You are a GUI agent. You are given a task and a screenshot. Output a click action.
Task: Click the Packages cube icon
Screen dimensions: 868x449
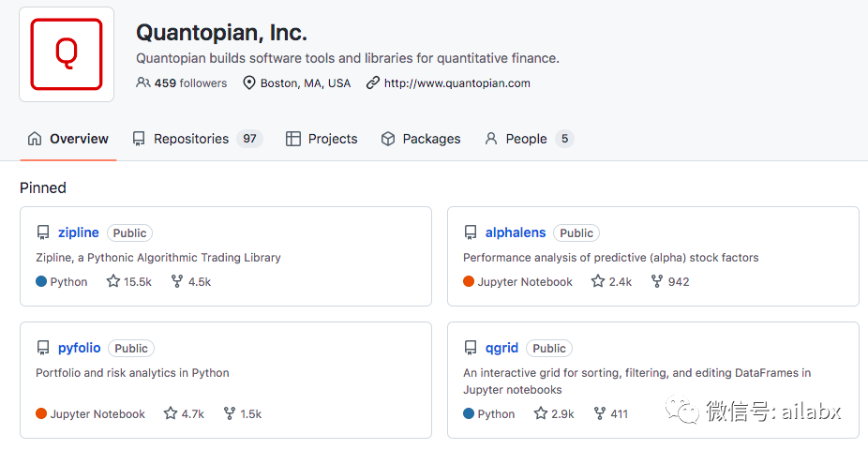[388, 139]
